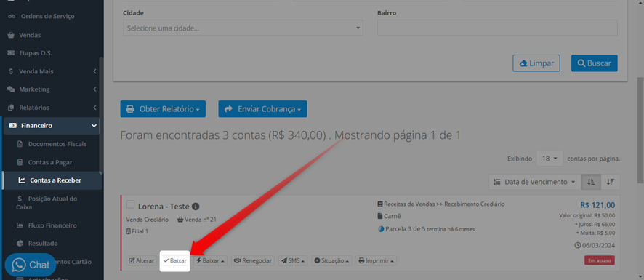Open Alterar edit for the account

point(142,260)
